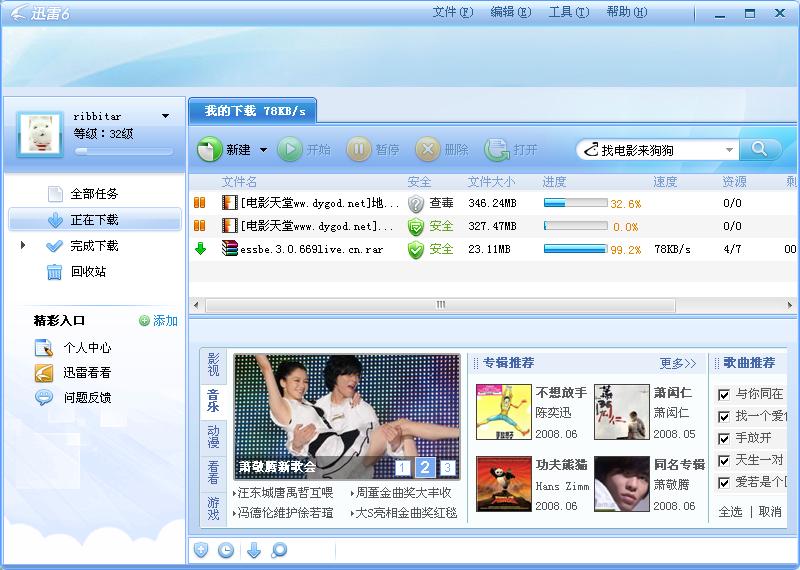Sort by 文件大小 column header
The width and height of the screenshot is (800, 570).
(491, 182)
